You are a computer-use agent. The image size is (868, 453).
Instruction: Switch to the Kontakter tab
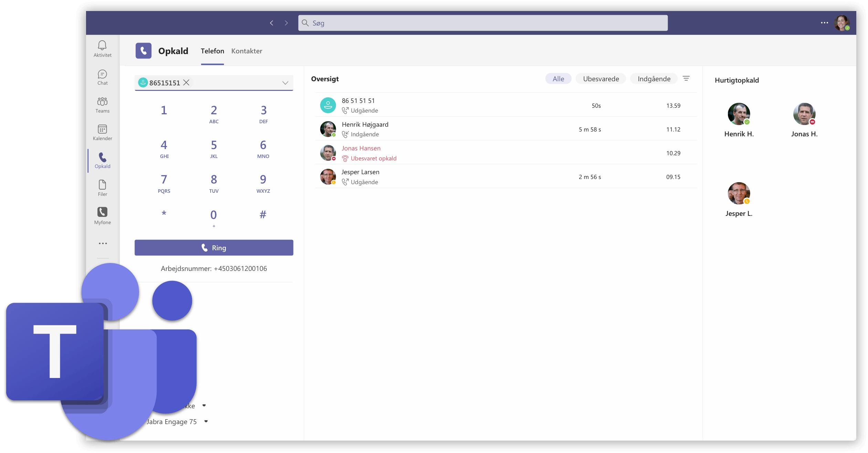247,51
